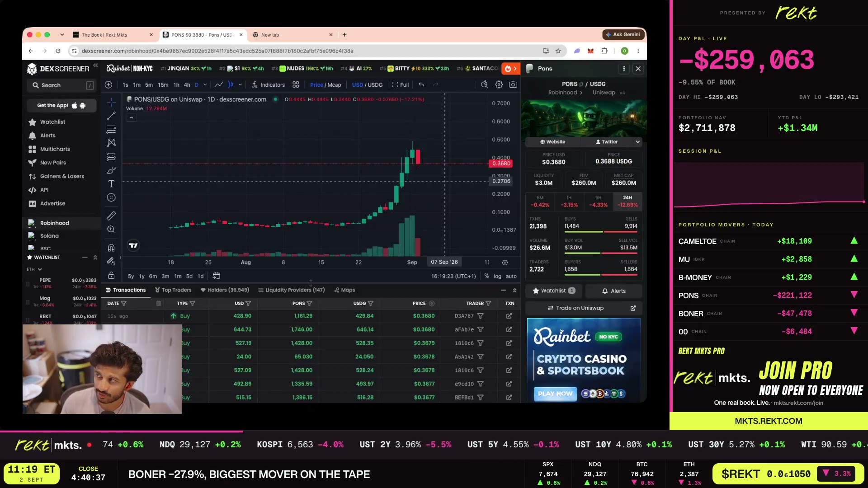This screenshot has width=868, height=488.
Task: Open Pons panel three-dot menu
Action: point(624,69)
